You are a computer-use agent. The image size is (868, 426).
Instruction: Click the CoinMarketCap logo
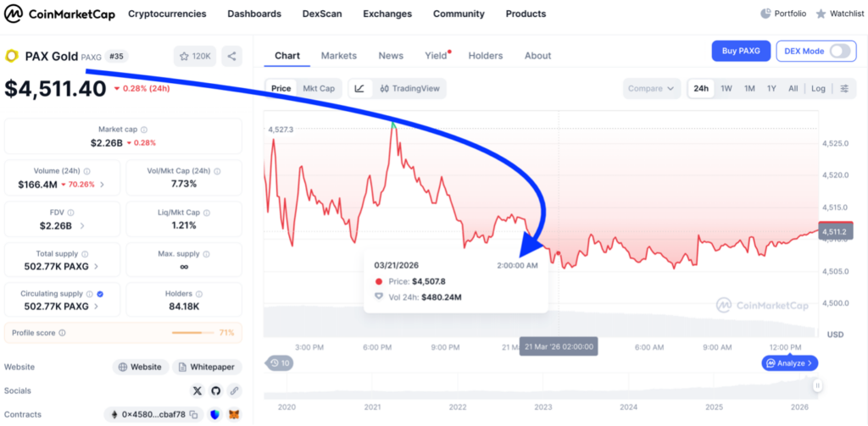click(58, 14)
